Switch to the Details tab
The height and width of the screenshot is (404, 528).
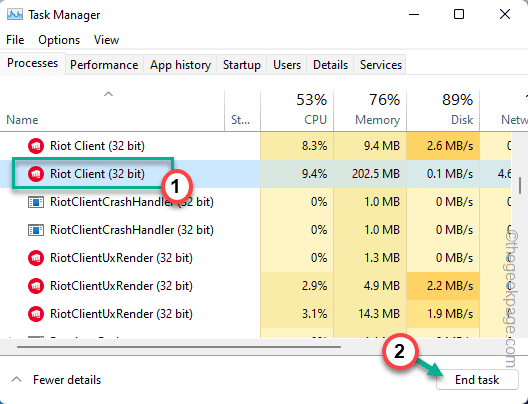coord(330,65)
